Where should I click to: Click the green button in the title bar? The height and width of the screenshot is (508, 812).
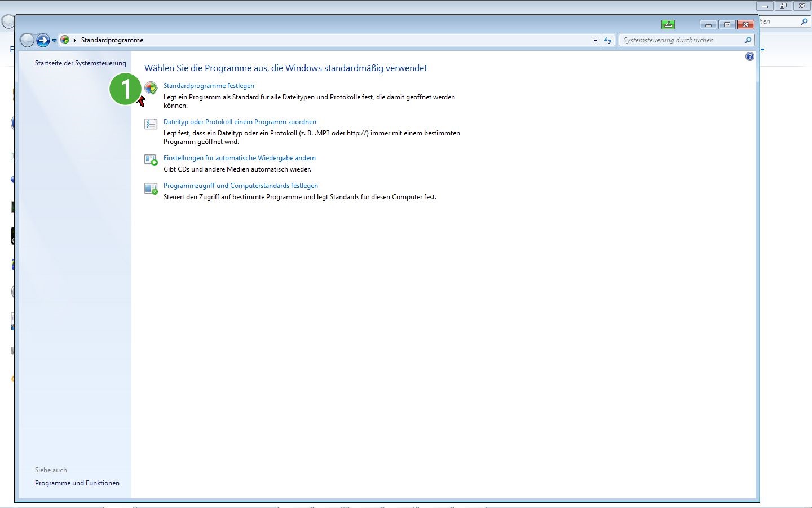[668, 24]
